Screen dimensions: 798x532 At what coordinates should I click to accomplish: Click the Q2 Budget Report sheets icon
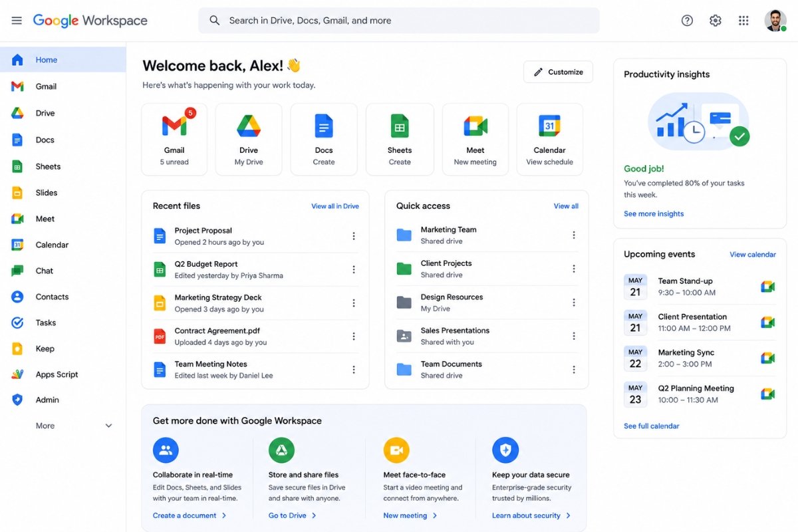click(x=160, y=269)
